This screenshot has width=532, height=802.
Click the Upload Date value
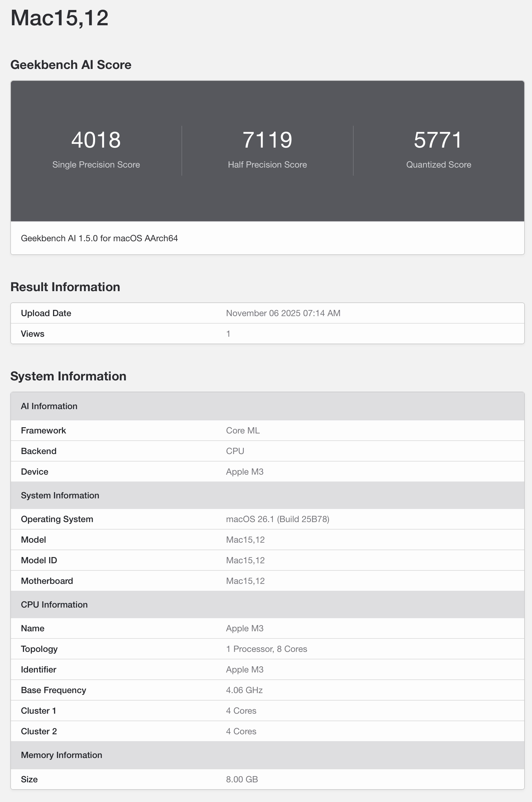283,313
